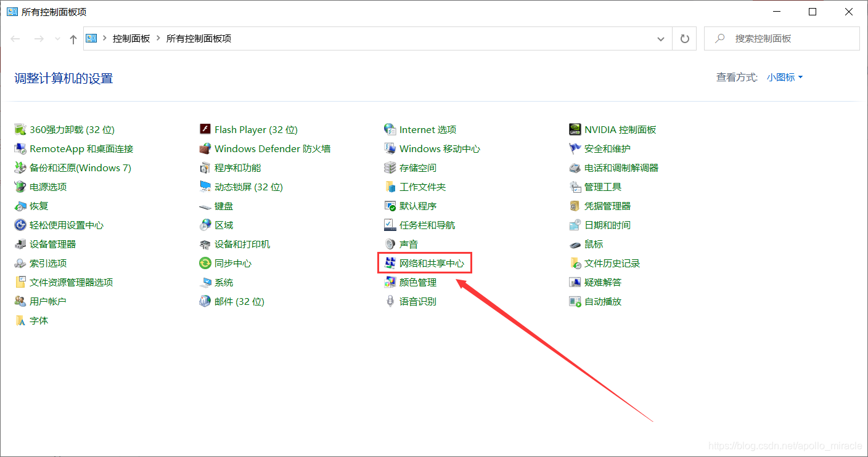
Task: Go up one level with up arrow
Action: point(73,39)
